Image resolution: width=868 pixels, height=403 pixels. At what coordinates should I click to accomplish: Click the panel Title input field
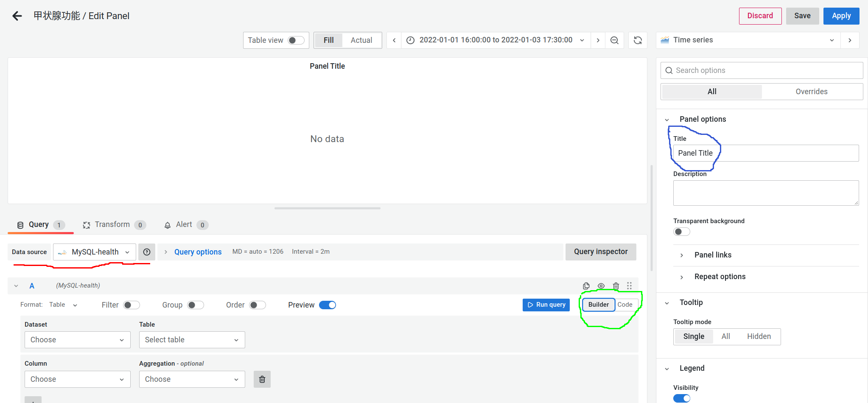tap(766, 153)
